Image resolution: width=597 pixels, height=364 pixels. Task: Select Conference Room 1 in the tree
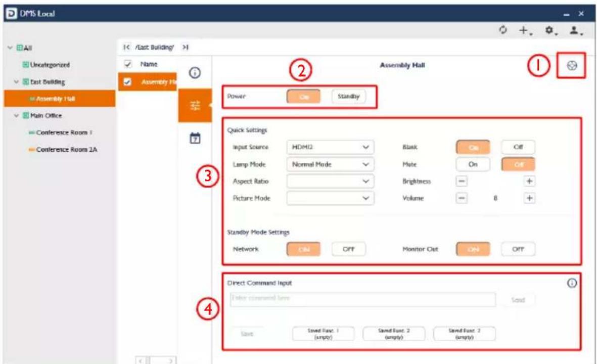(x=64, y=132)
